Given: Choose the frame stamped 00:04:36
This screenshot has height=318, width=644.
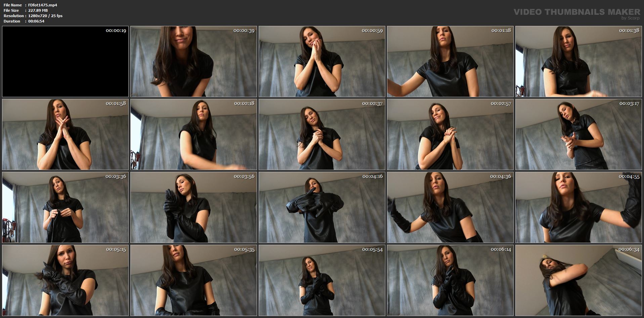Looking at the screenshot, I should tap(450, 207).
